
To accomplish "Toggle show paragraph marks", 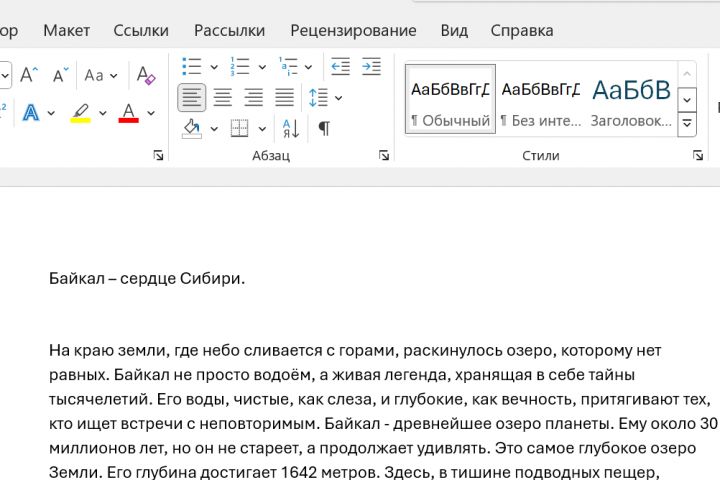I will coord(324,129).
